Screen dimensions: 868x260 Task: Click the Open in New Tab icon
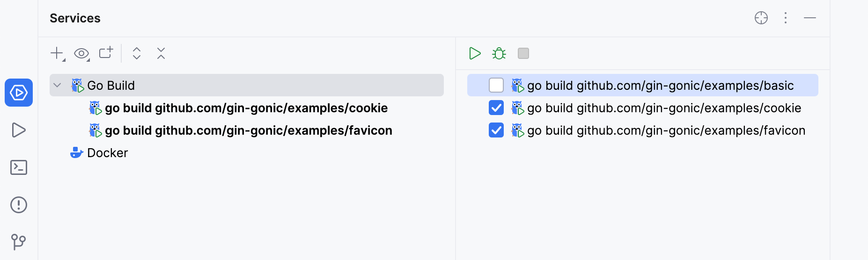(x=106, y=53)
